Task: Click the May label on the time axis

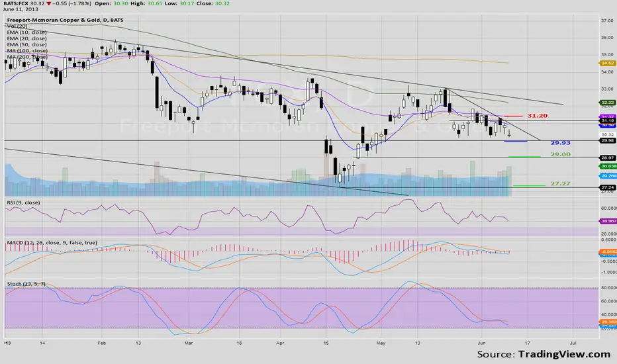Action: point(381,343)
